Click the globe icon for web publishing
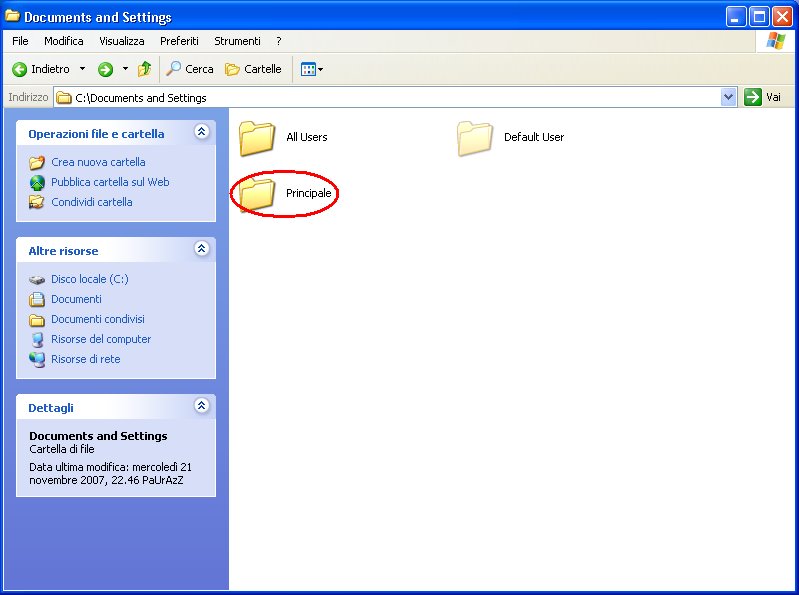799x595 pixels. (37, 182)
